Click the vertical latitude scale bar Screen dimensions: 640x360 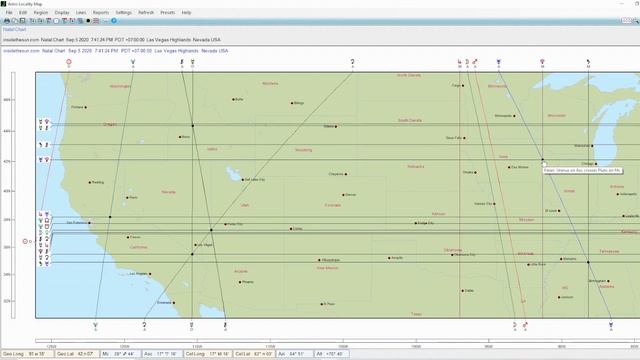(x=13, y=195)
